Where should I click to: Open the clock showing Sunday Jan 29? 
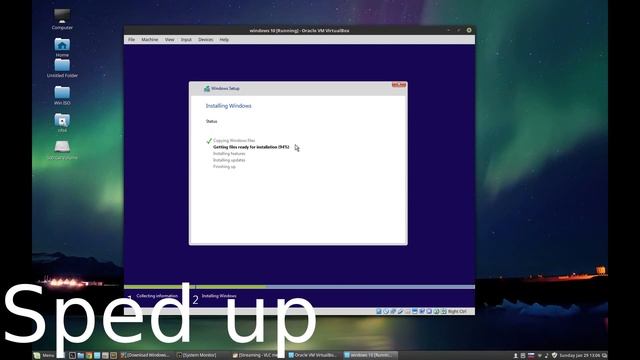pos(580,356)
